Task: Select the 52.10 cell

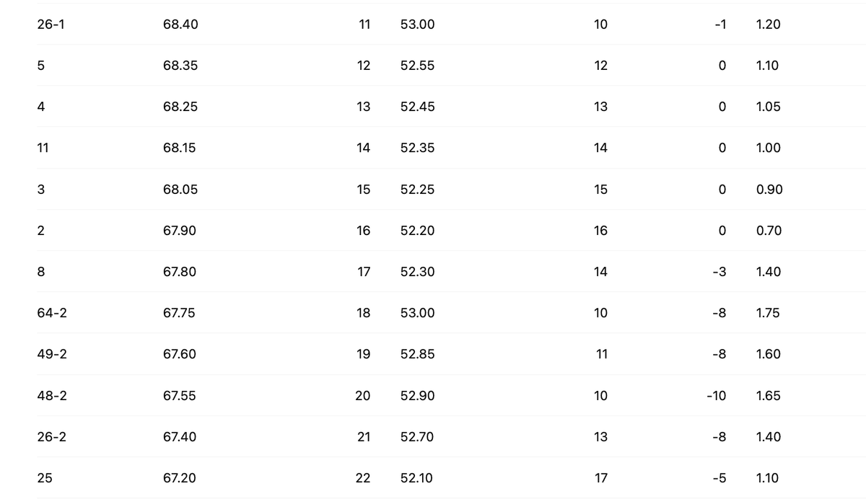Action: click(x=416, y=478)
